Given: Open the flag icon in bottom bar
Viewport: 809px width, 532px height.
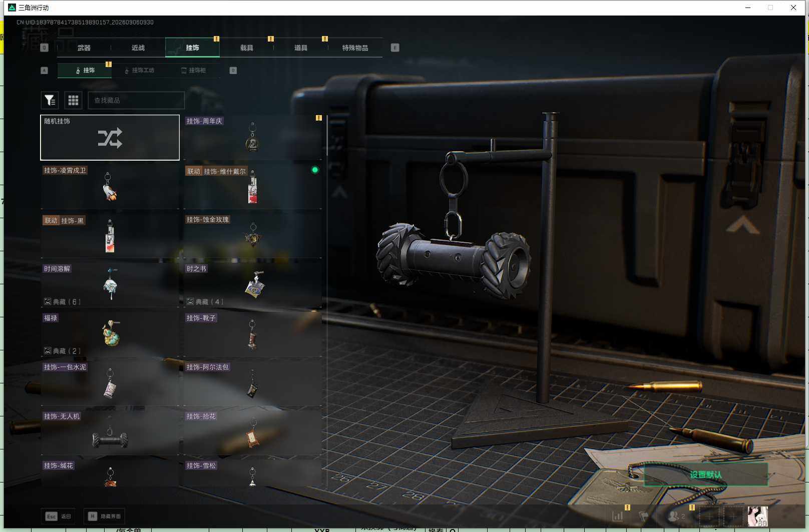Looking at the screenshot, I should [644, 516].
